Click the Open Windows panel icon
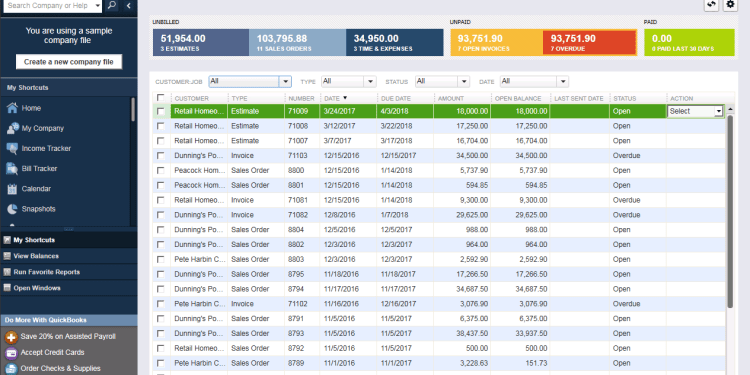Image resolution: width=750 pixels, height=375 pixels. [x=7, y=288]
